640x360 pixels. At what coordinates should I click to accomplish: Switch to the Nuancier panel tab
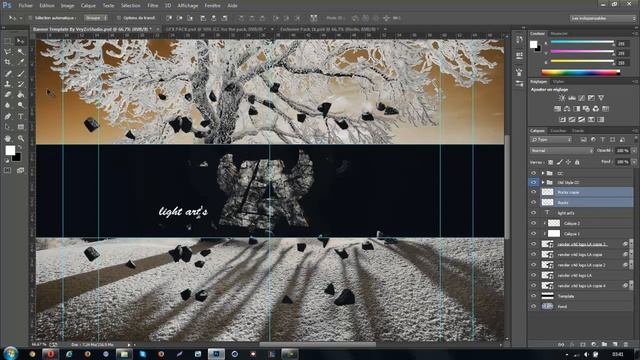coord(559,33)
